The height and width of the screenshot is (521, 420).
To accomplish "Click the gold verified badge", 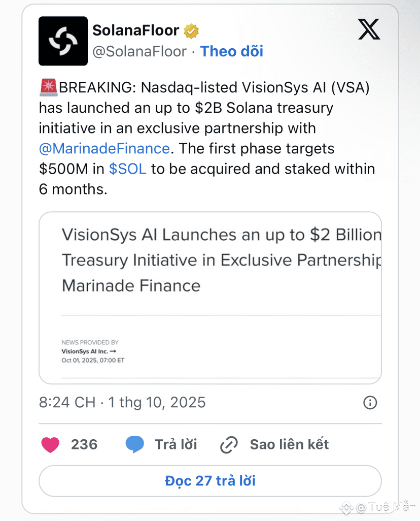I will [191, 31].
